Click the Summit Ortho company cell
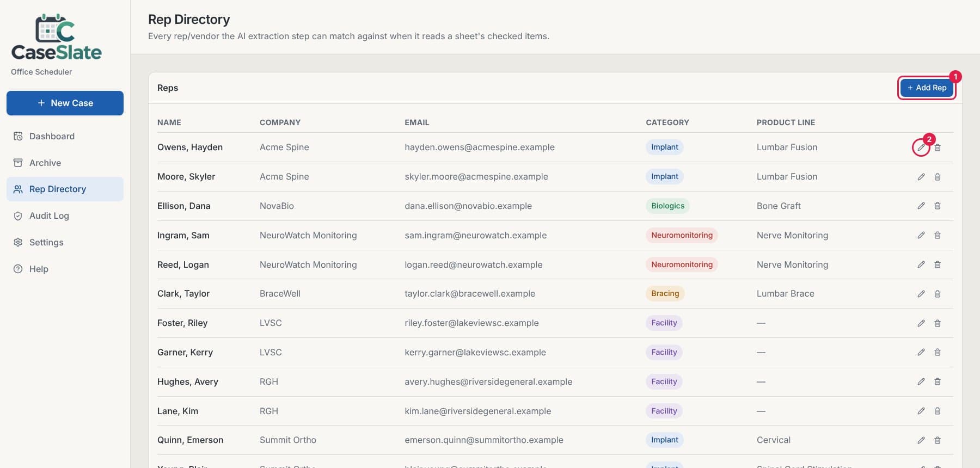 coord(288,440)
